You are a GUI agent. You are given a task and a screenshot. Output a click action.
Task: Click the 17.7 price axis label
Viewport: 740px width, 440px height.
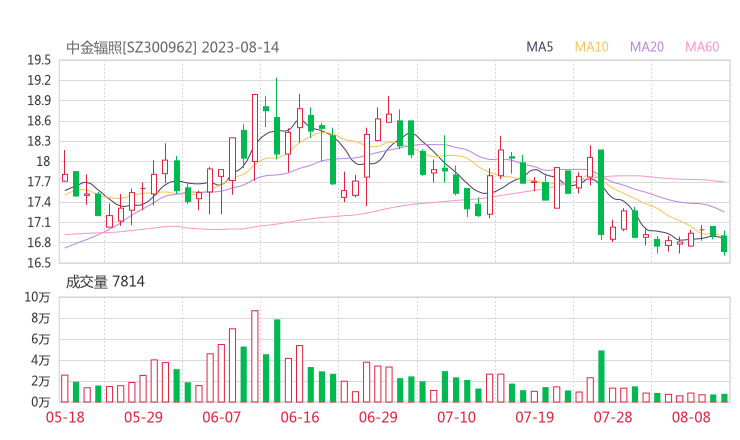39,182
